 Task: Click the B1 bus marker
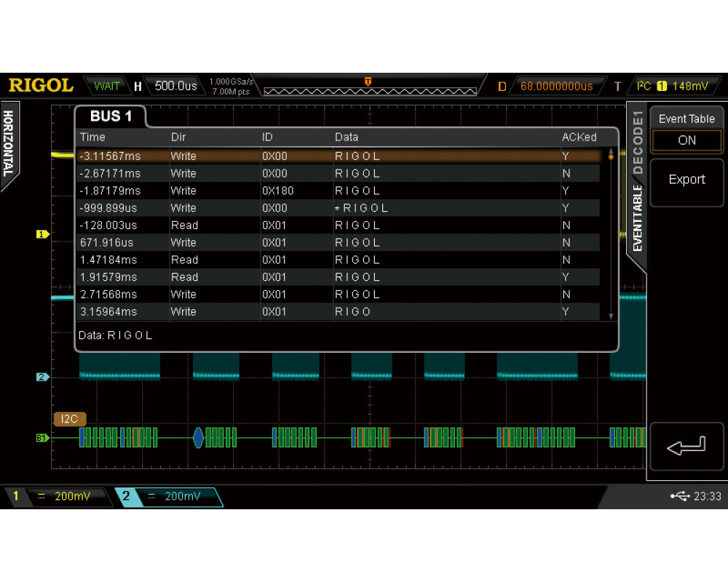pyautogui.click(x=42, y=438)
